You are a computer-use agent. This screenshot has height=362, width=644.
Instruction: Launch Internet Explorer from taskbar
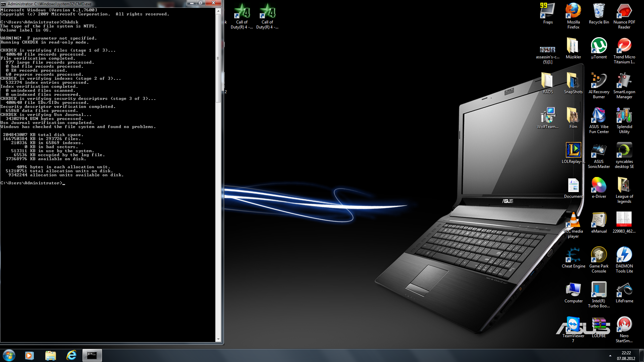click(71, 355)
